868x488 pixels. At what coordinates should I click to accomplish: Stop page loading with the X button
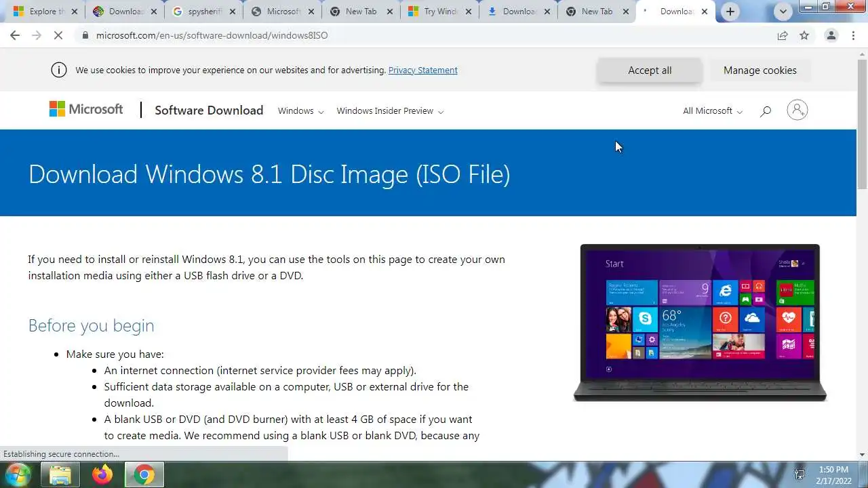click(x=58, y=35)
